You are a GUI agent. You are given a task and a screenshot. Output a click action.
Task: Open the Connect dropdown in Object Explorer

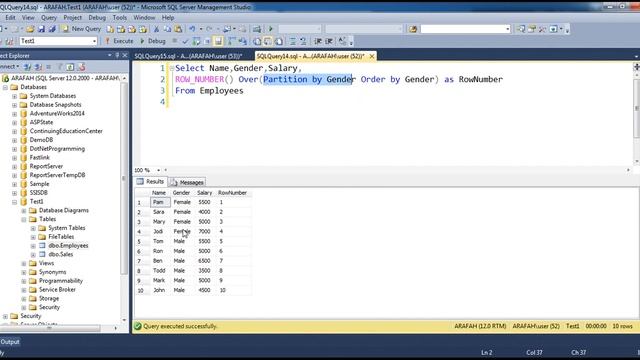pyautogui.click(x=9, y=67)
